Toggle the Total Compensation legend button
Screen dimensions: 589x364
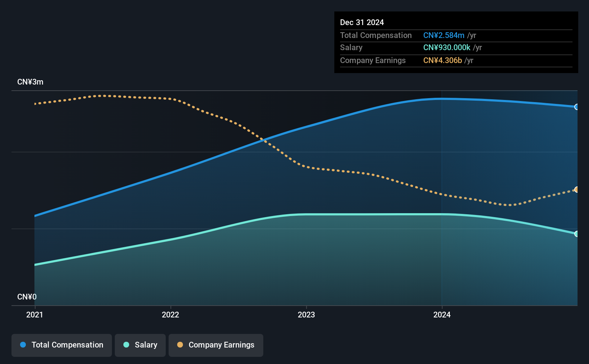click(x=62, y=345)
